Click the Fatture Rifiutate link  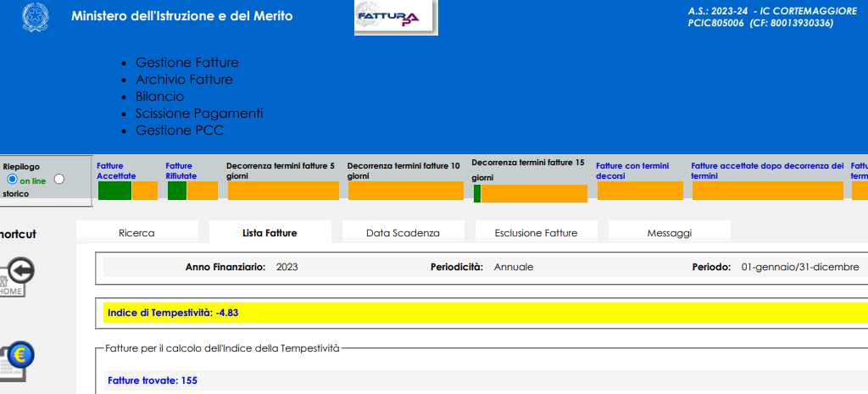181,170
